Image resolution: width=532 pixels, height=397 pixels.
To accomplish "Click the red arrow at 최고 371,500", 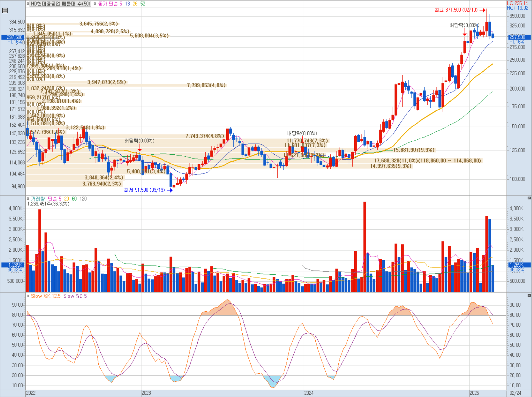I will coord(482,10).
